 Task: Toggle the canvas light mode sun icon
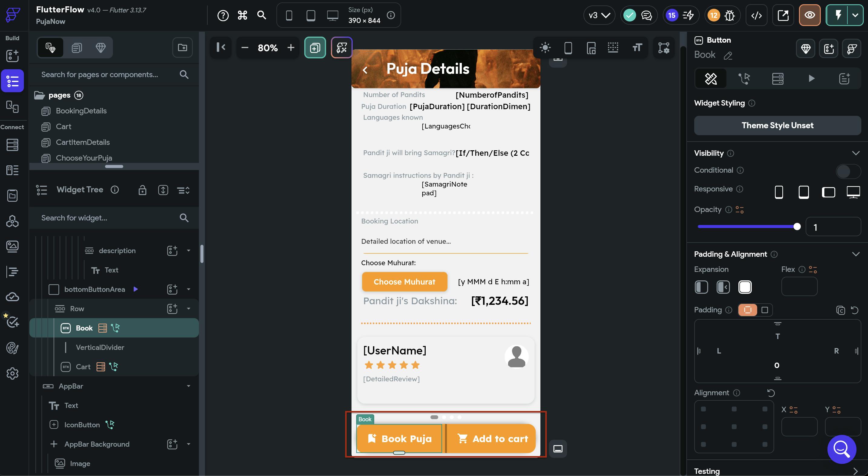point(545,47)
